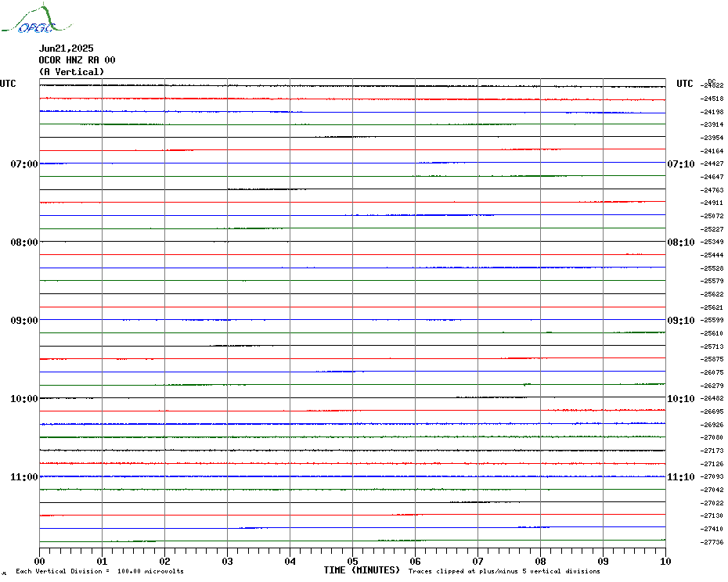Click DC offset value -27126
Viewport: 728px width, 582px height.
pos(712,464)
